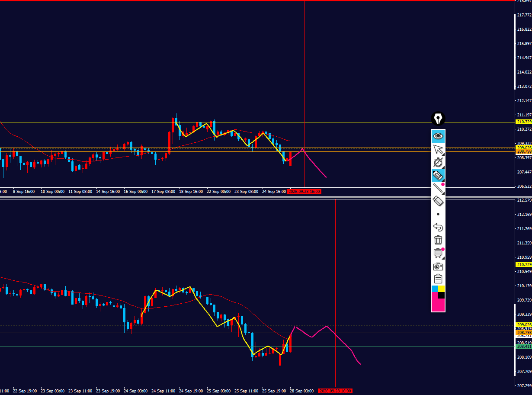Clear drawings with the trash bin icon

point(438,240)
